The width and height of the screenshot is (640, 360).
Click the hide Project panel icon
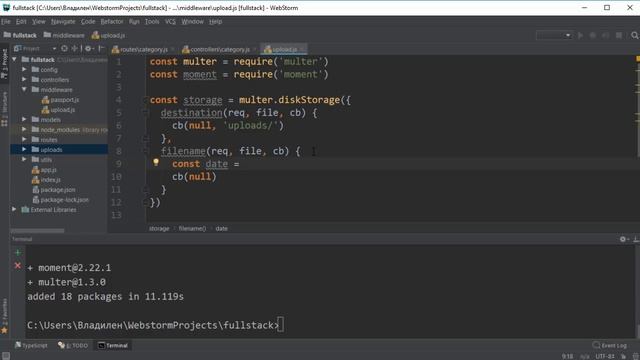101,49
